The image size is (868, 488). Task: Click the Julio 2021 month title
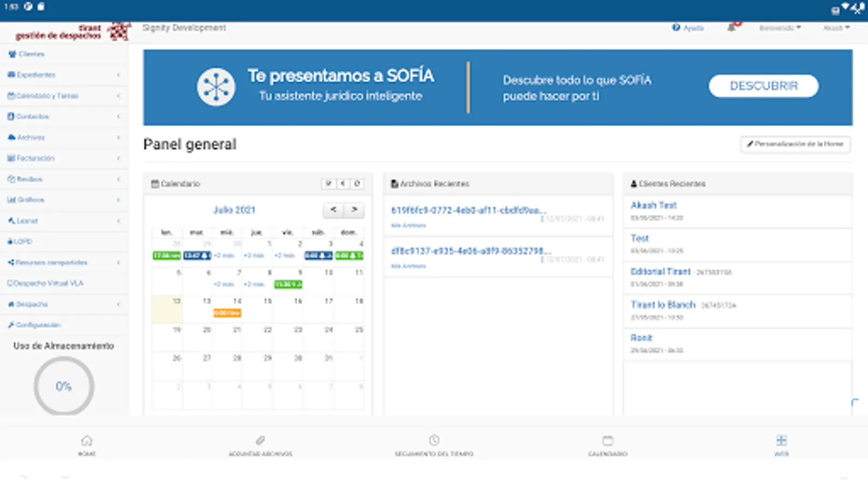tap(234, 210)
